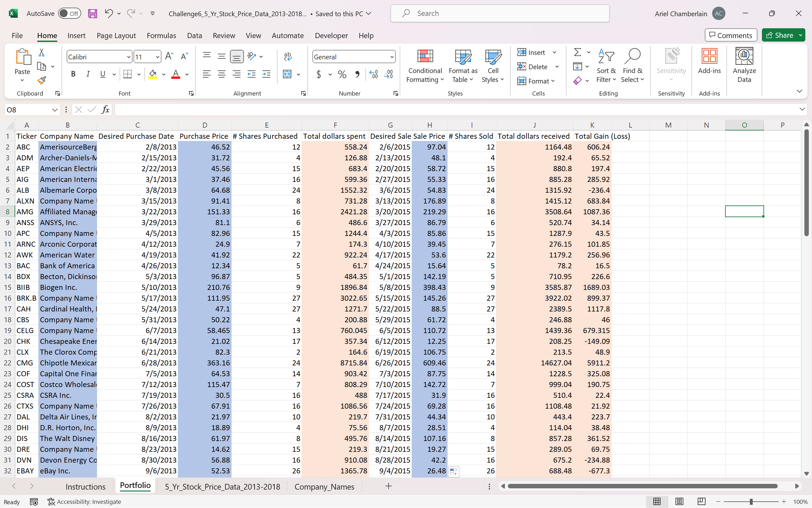This screenshot has width=812, height=508.
Task: Open the Formulas ribbon tab
Action: pyautogui.click(x=161, y=35)
